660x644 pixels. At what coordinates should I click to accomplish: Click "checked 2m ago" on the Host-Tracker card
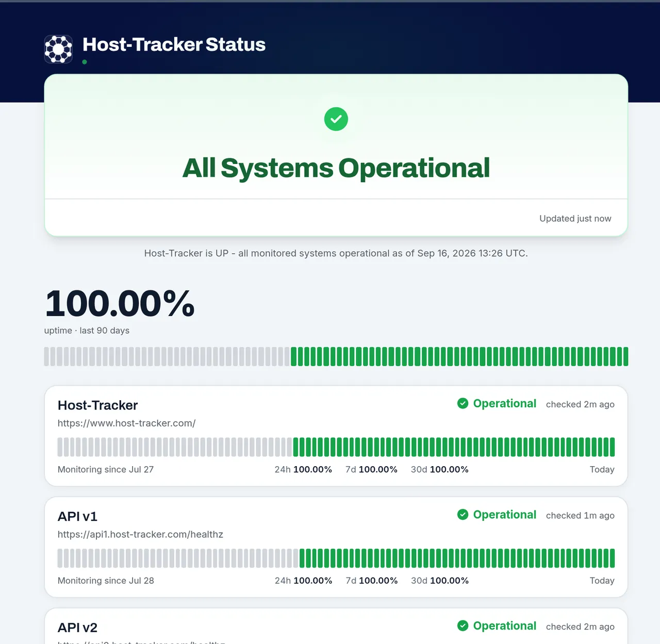pyautogui.click(x=580, y=404)
